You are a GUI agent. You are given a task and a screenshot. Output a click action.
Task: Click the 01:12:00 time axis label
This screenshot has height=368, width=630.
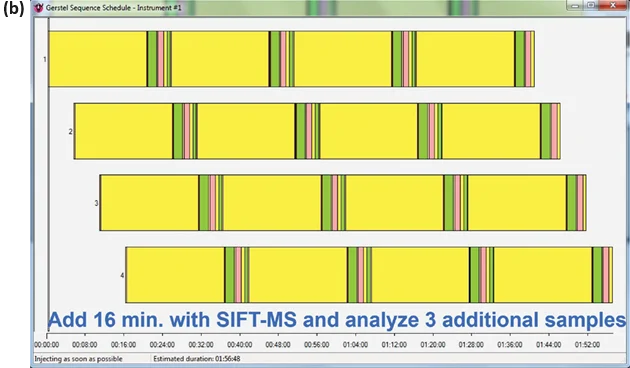tap(394, 345)
